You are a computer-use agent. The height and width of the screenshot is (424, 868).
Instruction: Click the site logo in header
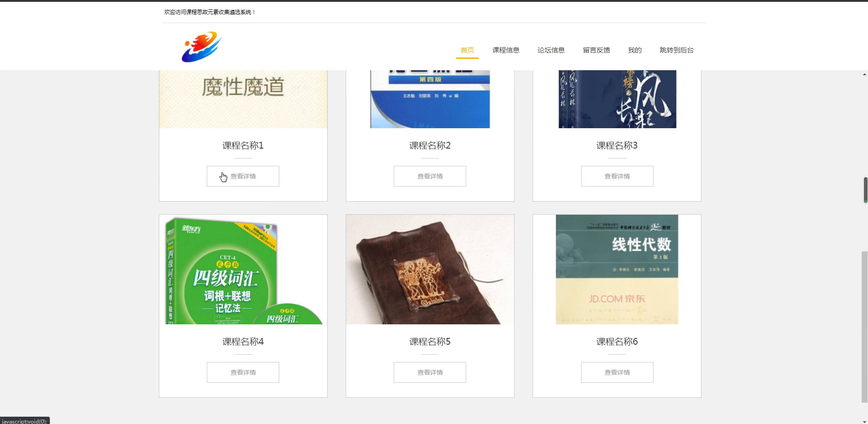(201, 47)
